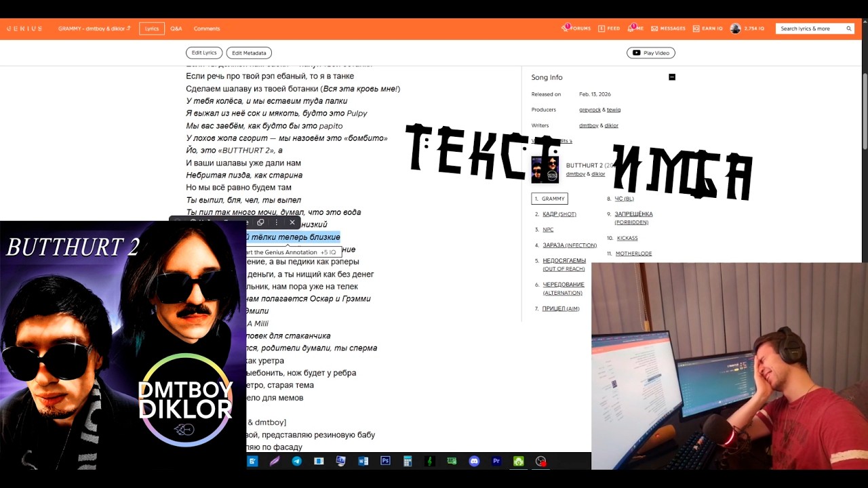
Task: Switch to the Lyrics tab
Action: click(x=152, y=28)
